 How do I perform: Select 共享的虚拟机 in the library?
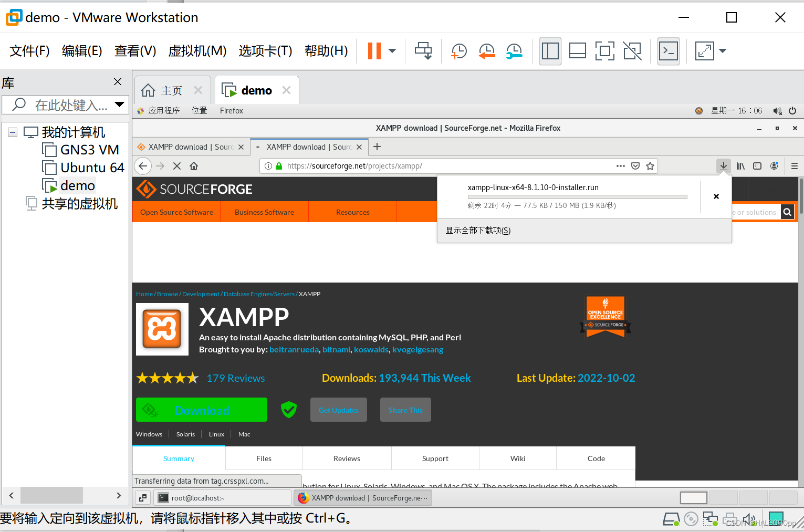click(72, 204)
